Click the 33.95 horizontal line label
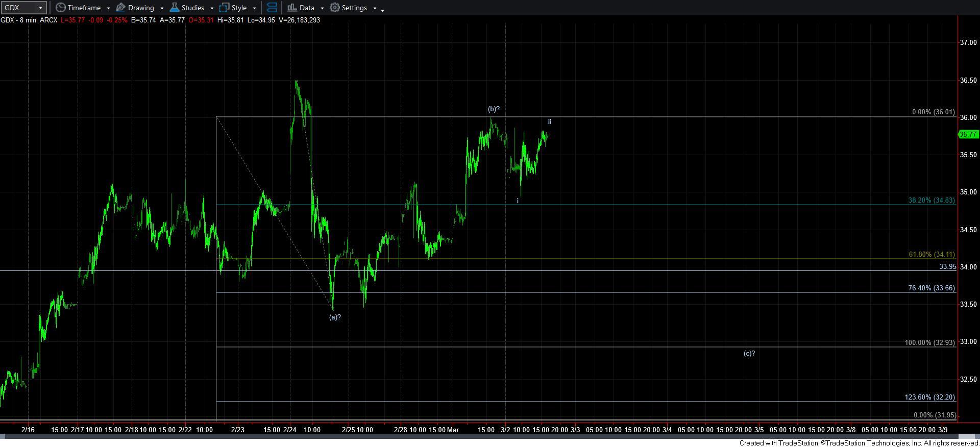980x447 pixels. pos(947,266)
